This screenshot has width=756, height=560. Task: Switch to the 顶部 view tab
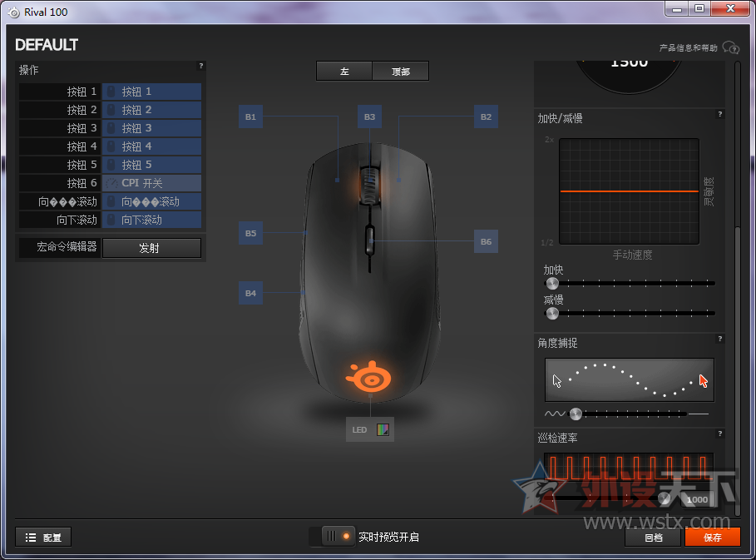[401, 72]
